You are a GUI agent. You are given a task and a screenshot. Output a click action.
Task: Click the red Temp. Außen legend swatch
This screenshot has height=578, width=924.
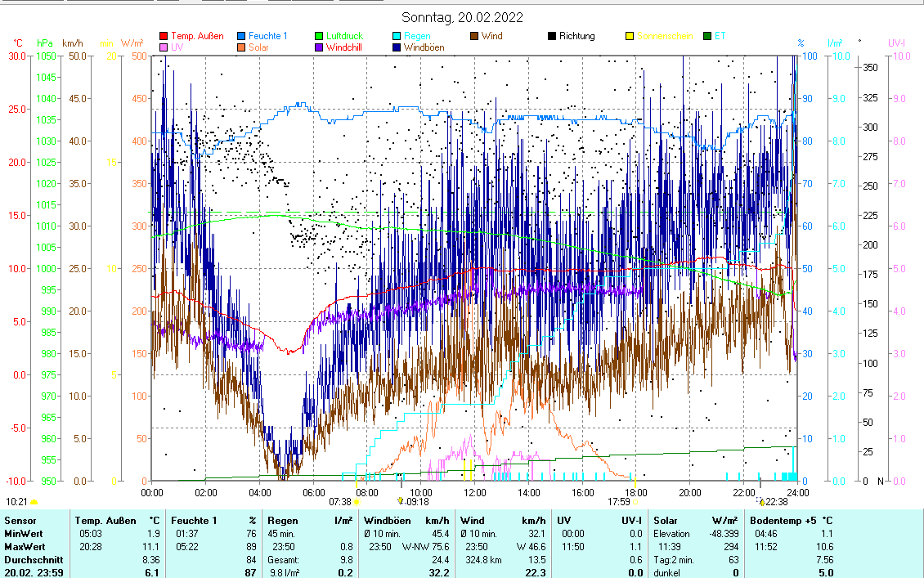(x=164, y=36)
